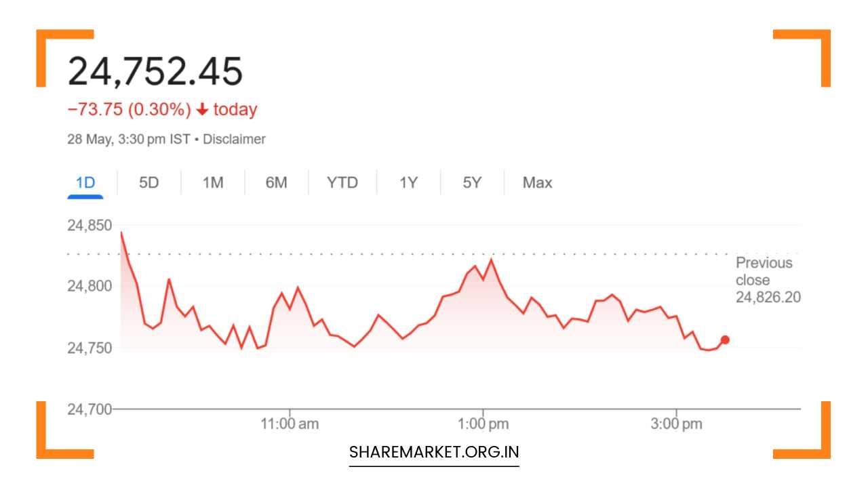Select the 6M timeframe tab
Image resolution: width=868 pixels, height=488 pixels.
click(x=276, y=182)
